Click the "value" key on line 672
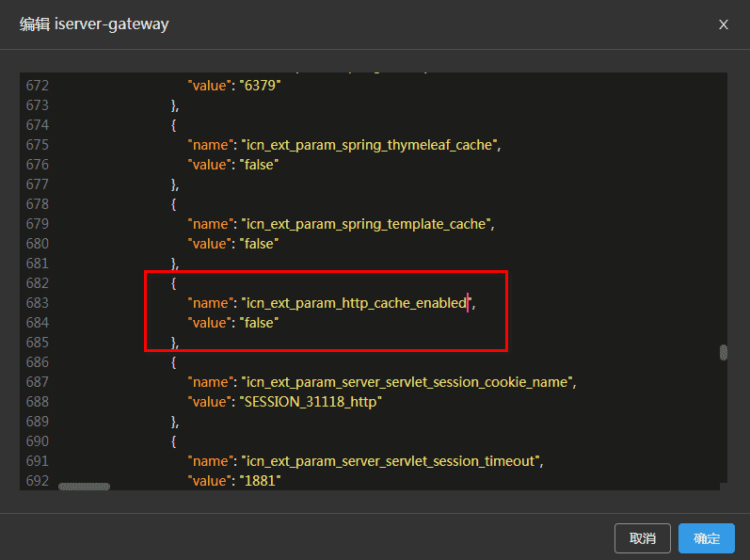 [210, 86]
